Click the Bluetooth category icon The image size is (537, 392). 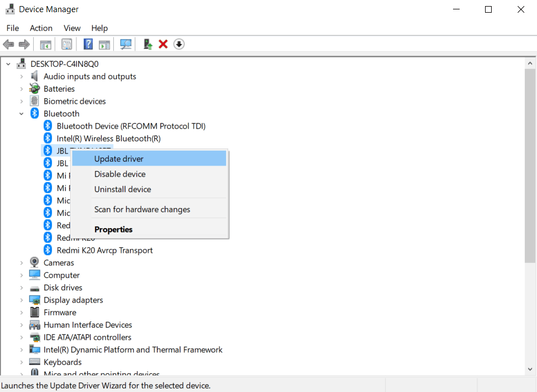click(x=35, y=113)
